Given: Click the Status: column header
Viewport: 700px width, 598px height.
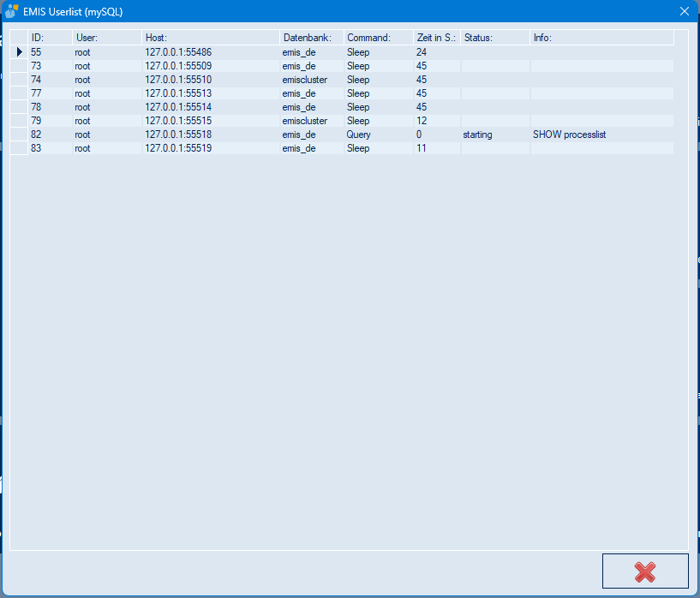Looking at the screenshot, I should coord(495,38).
